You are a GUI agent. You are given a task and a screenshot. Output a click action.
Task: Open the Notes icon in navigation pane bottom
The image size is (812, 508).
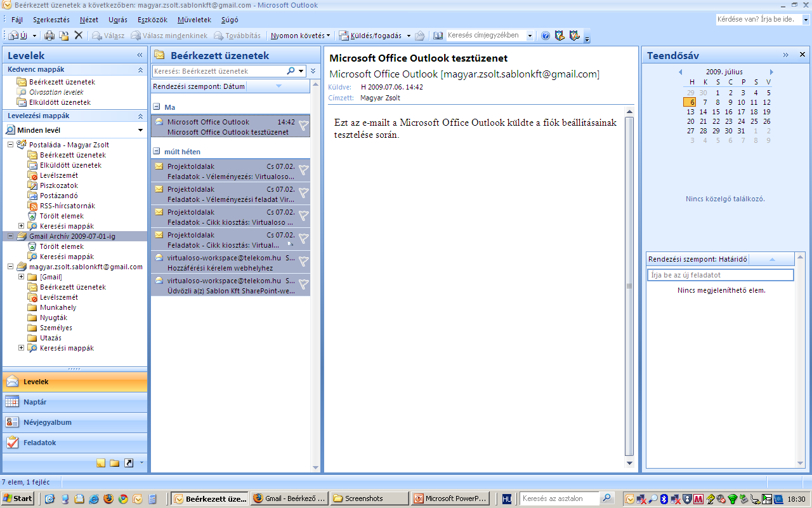pyautogui.click(x=101, y=463)
